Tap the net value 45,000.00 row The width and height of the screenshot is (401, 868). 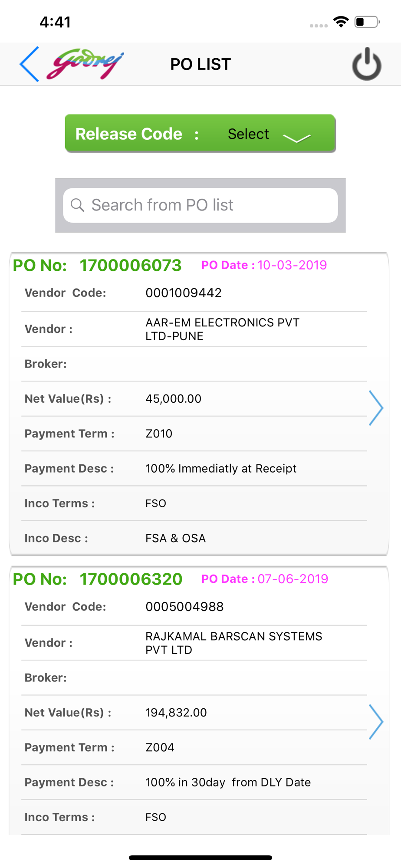pyautogui.click(x=194, y=399)
